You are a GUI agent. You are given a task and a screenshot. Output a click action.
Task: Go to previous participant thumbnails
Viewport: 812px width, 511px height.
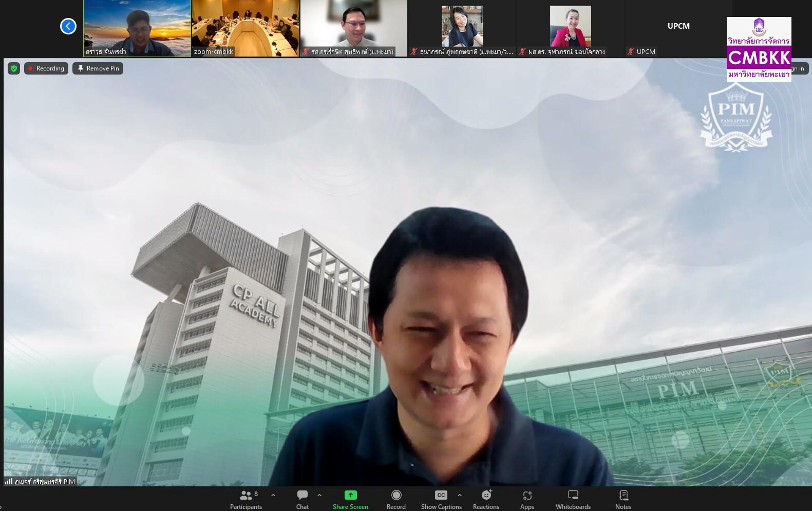click(68, 26)
